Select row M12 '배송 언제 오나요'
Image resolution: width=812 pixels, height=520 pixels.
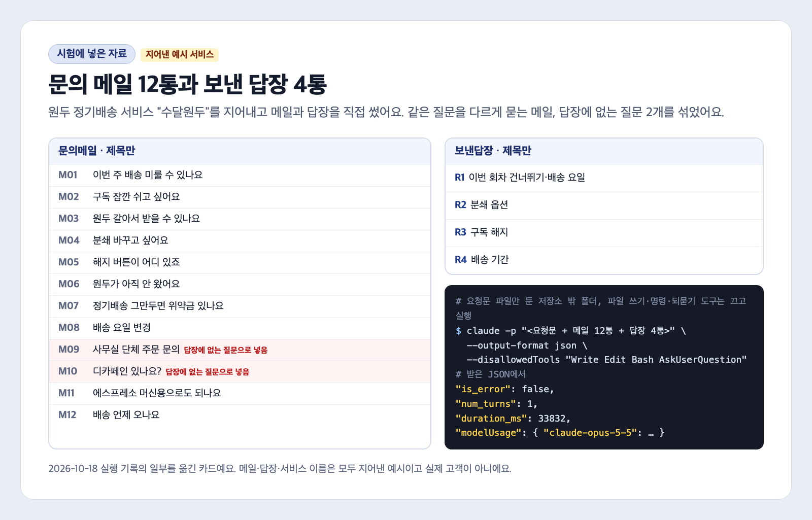(x=240, y=415)
